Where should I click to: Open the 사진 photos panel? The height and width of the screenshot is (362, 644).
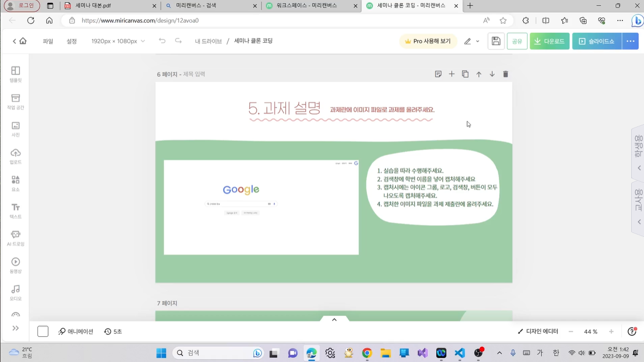click(x=15, y=129)
